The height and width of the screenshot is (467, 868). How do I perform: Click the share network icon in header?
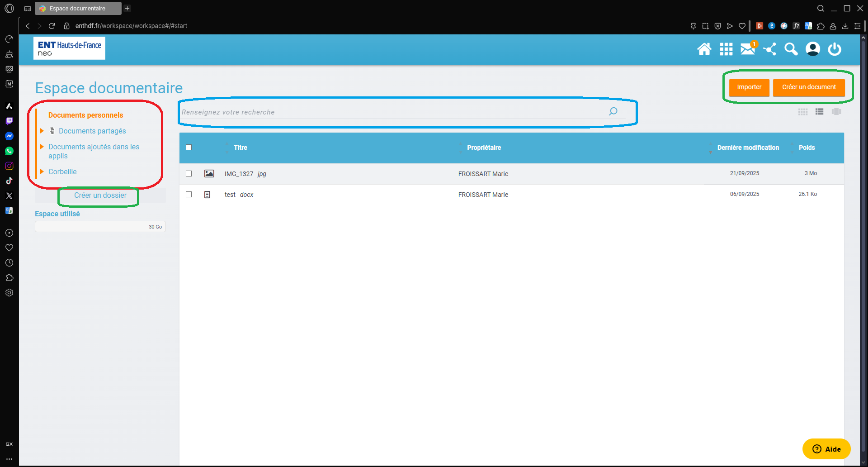point(769,49)
